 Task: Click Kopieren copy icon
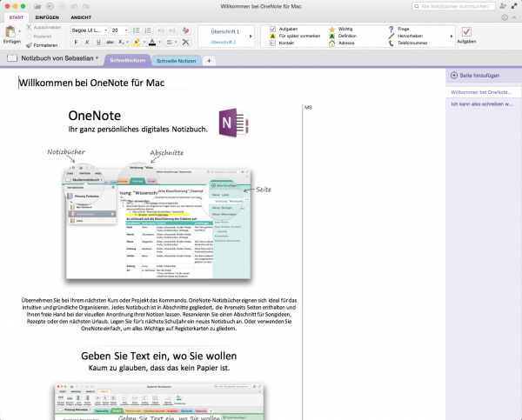coord(29,37)
